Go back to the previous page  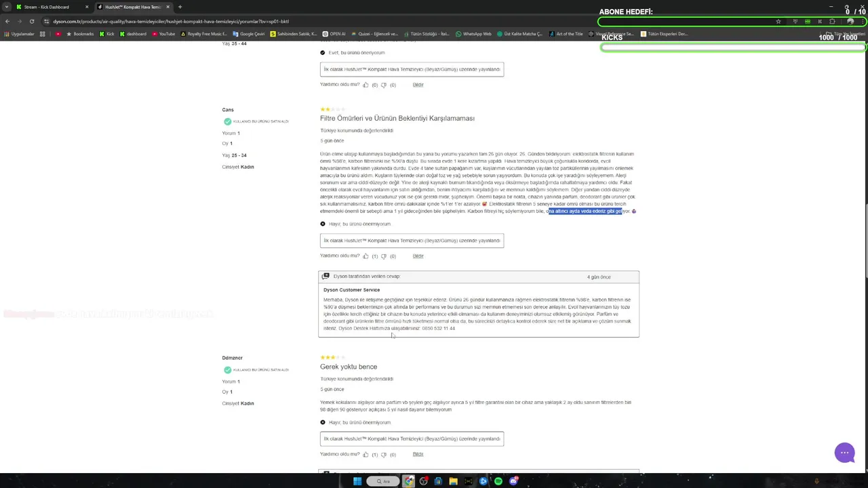pos(7,21)
